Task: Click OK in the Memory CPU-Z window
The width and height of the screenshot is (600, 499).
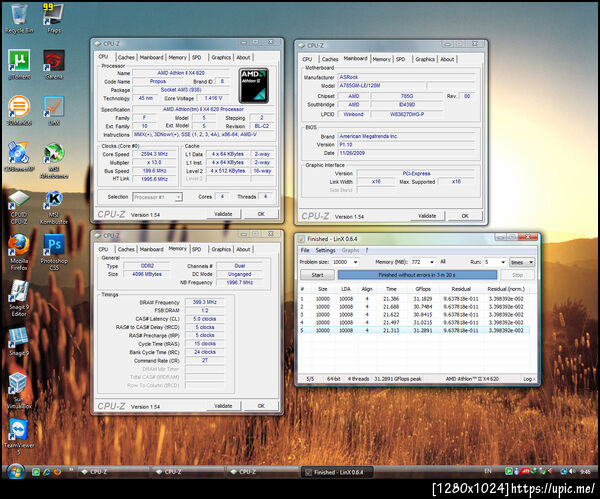Action: [x=261, y=406]
